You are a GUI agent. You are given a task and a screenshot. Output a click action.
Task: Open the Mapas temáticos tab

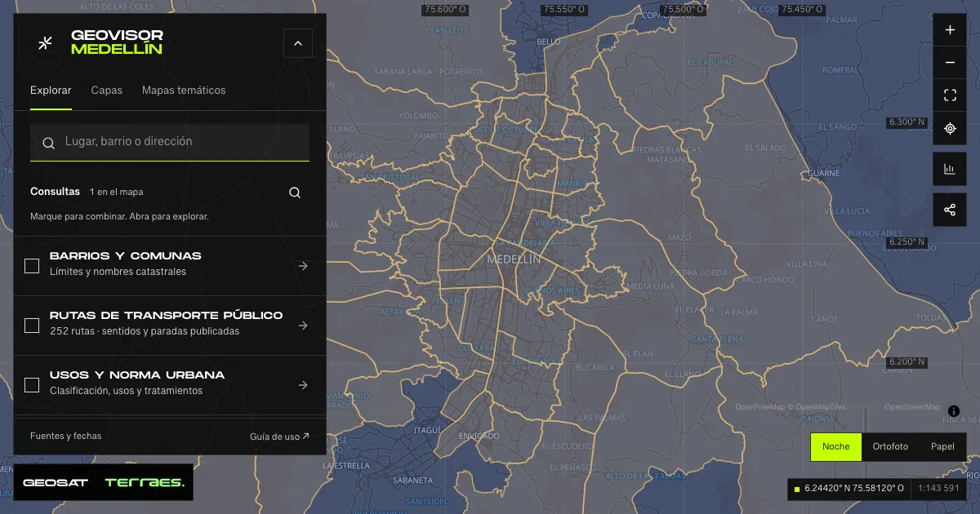pos(184,91)
